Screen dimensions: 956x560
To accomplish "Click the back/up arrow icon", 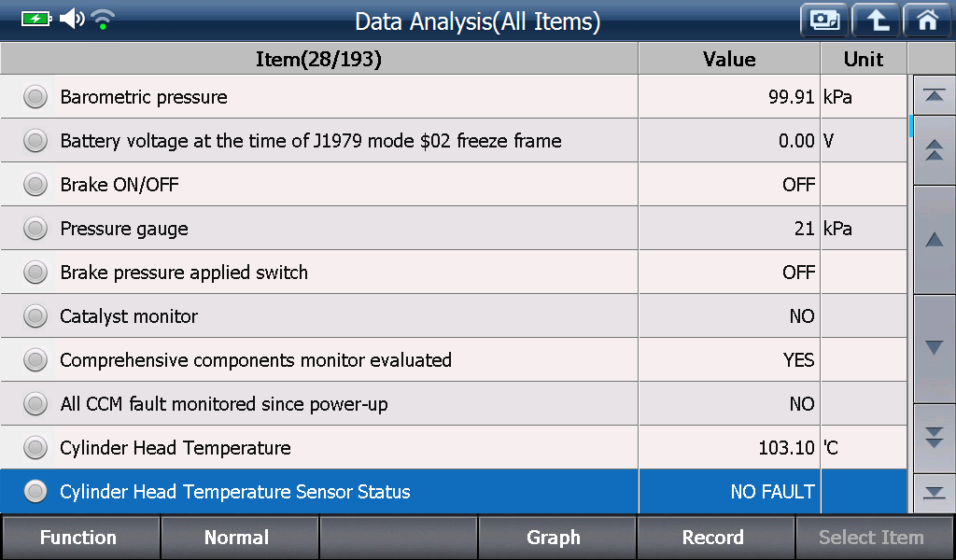I will click(x=876, y=21).
